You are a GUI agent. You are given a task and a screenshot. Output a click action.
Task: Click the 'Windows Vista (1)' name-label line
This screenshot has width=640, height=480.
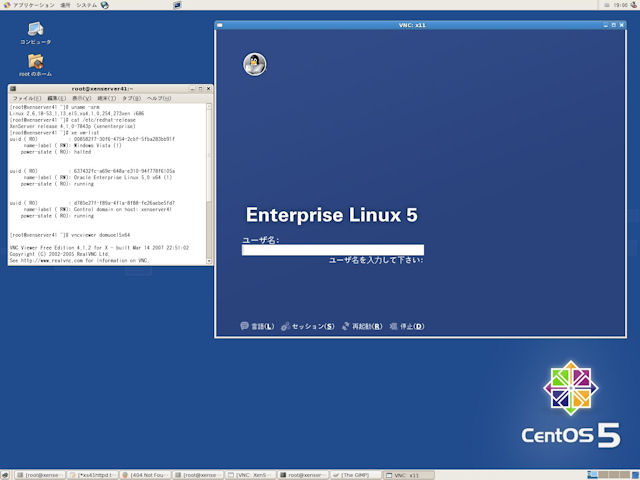(73, 145)
